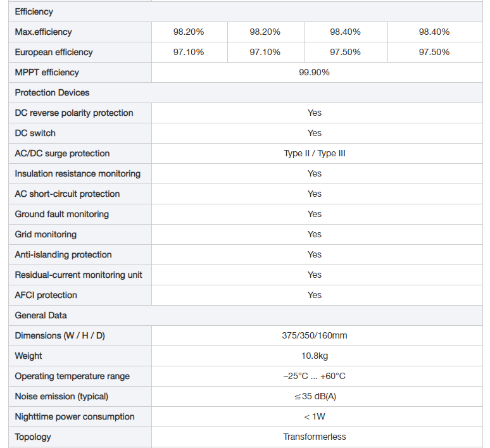490x448 pixels.
Task: Click the last 98.40% max efficiency value
Action: 434,32
